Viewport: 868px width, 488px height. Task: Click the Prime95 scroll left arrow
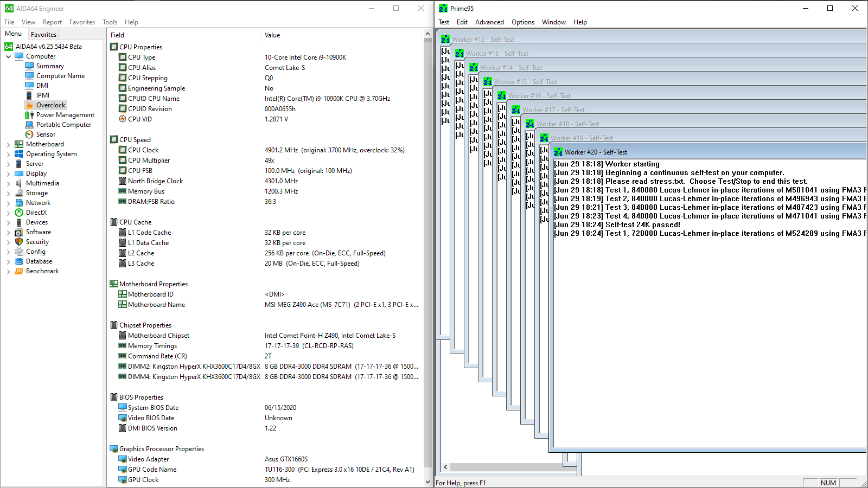(445, 467)
